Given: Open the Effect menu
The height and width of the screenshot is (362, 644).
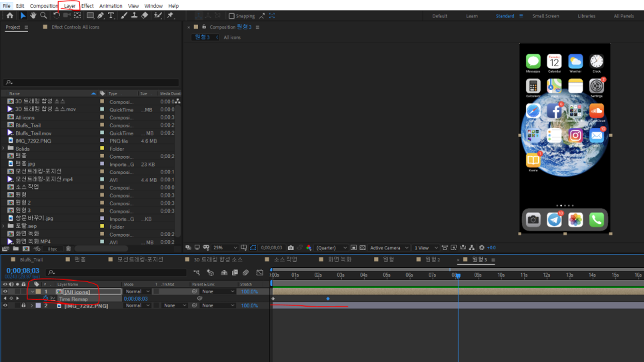Looking at the screenshot, I should pyautogui.click(x=87, y=6).
